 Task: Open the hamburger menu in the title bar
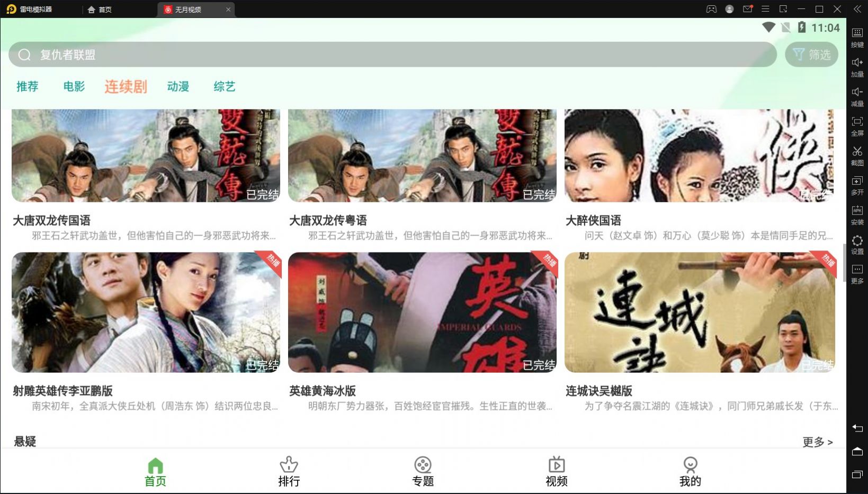point(765,9)
